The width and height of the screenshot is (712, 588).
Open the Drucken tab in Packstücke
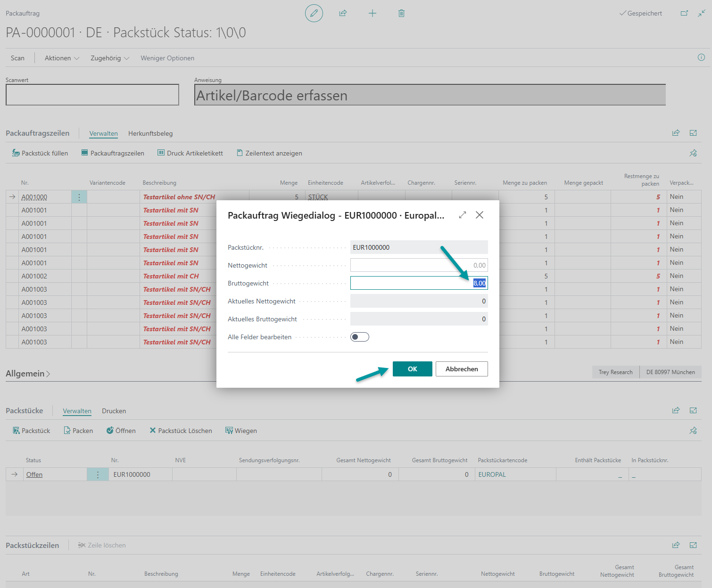tap(114, 411)
